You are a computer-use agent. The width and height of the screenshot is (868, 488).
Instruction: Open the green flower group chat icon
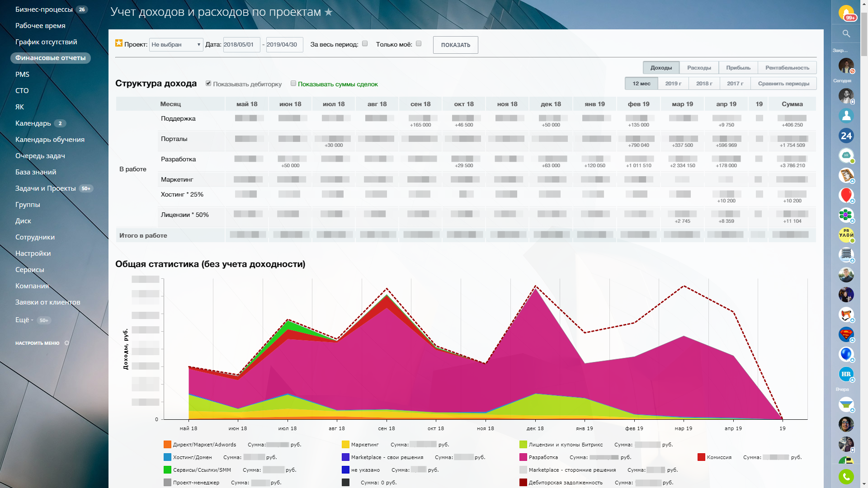[846, 215]
